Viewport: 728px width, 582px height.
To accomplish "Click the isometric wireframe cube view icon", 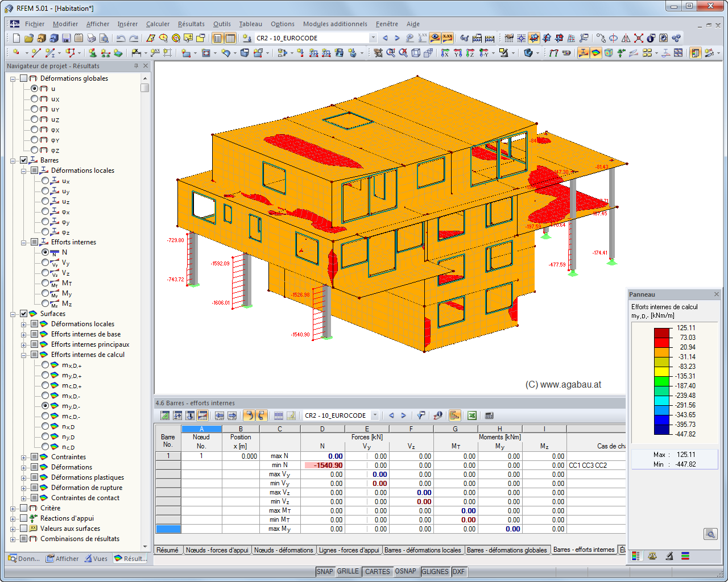I will pyautogui.click(x=416, y=53).
